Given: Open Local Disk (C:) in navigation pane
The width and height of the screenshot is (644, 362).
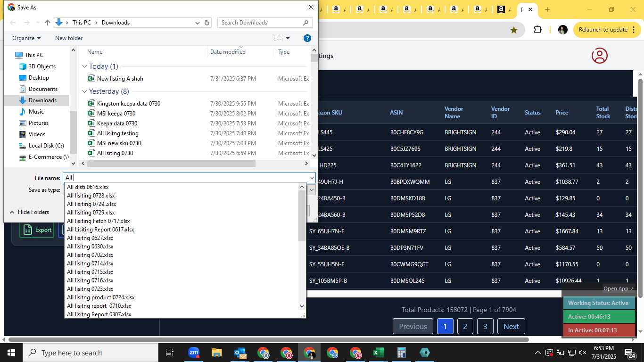Looking at the screenshot, I should pos(46,146).
